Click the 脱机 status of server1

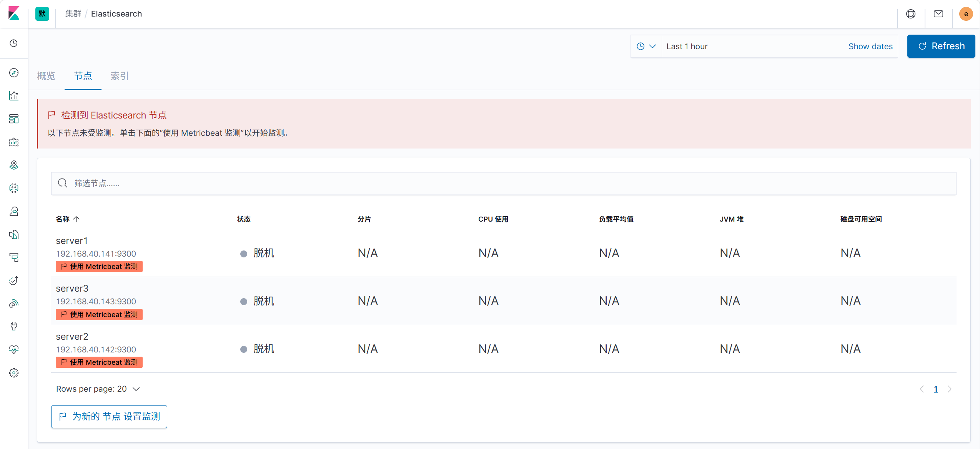coord(258,253)
